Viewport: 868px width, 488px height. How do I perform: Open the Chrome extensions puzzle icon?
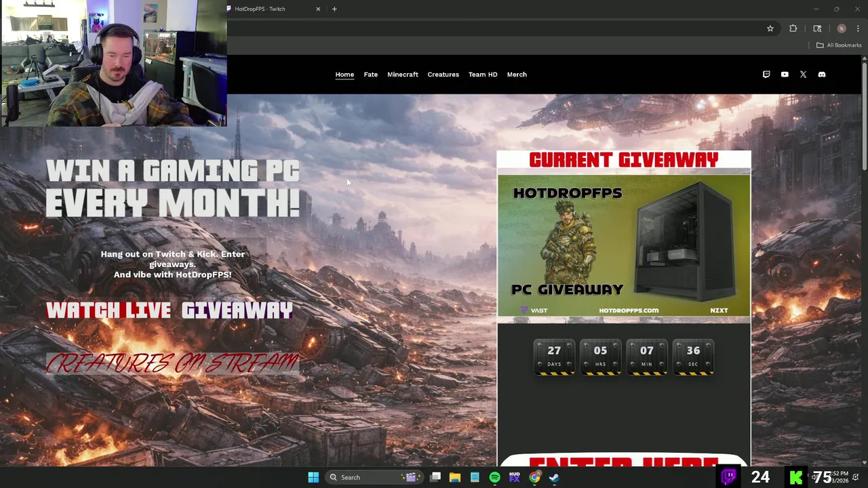tap(793, 28)
